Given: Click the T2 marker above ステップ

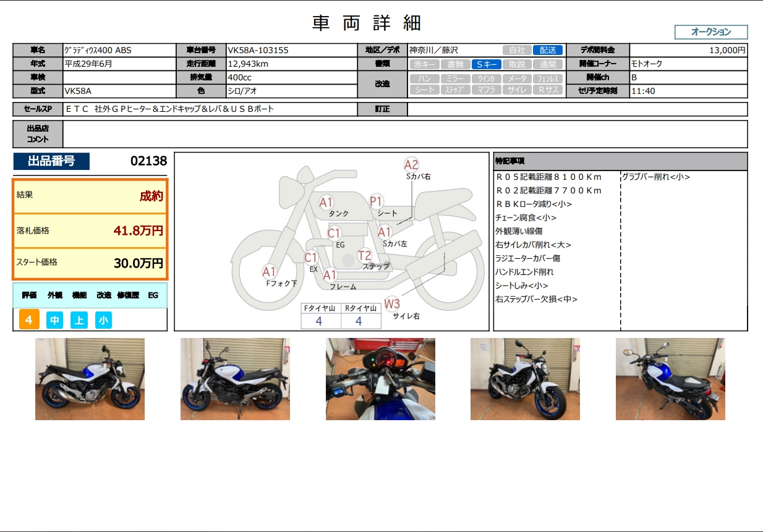Looking at the screenshot, I should pyautogui.click(x=365, y=255).
